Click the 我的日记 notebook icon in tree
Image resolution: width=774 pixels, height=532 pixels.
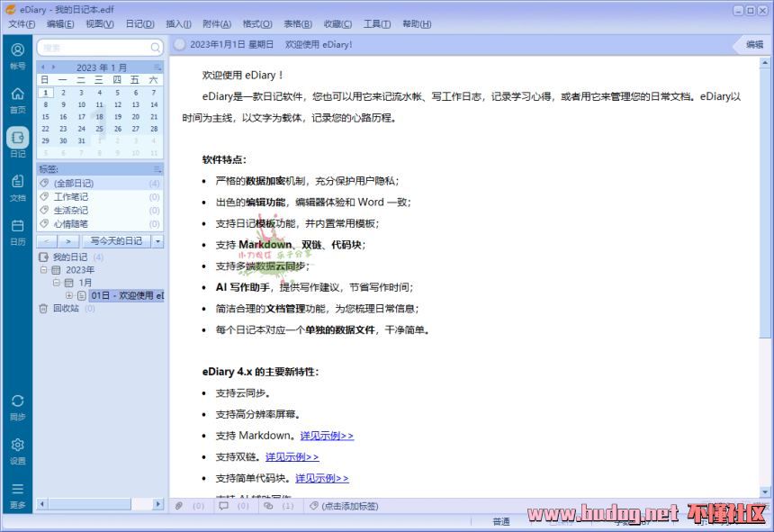[43, 257]
